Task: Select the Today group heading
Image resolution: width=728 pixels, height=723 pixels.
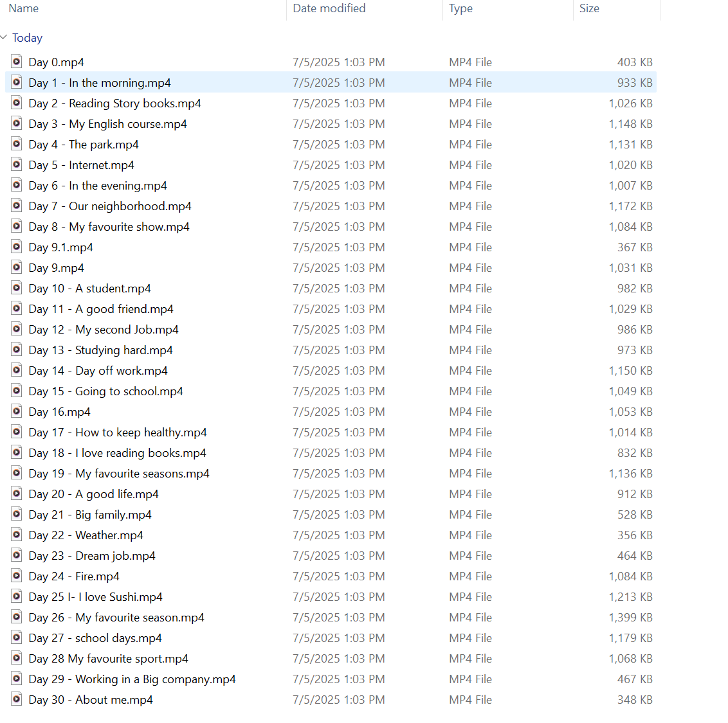Action: pyautogui.click(x=27, y=38)
